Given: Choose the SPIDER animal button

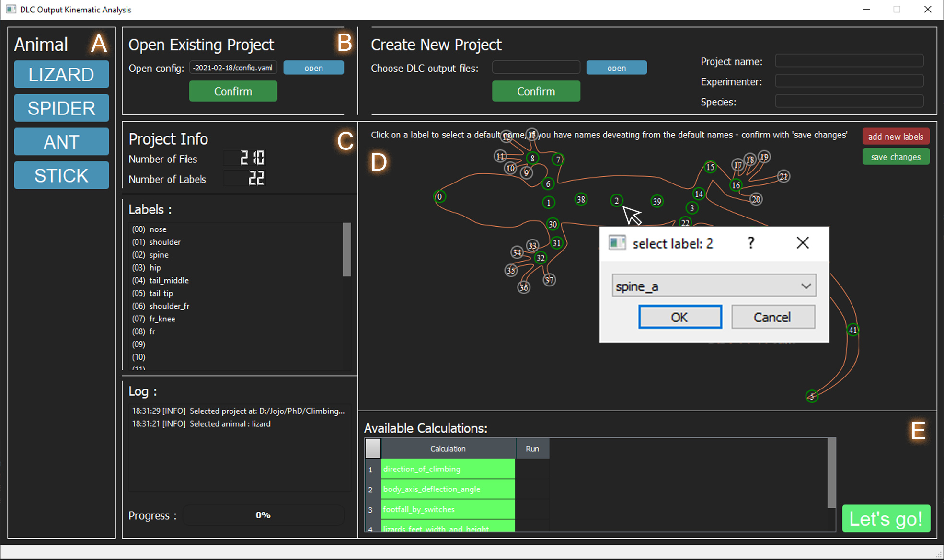Looking at the screenshot, I should [x=61, y=108].
